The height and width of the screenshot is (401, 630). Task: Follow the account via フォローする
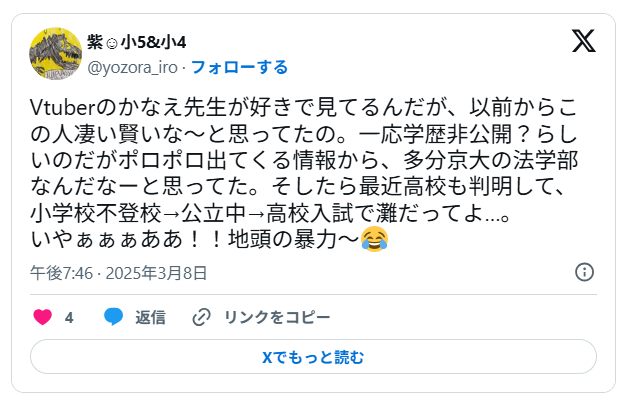[239, 67]
